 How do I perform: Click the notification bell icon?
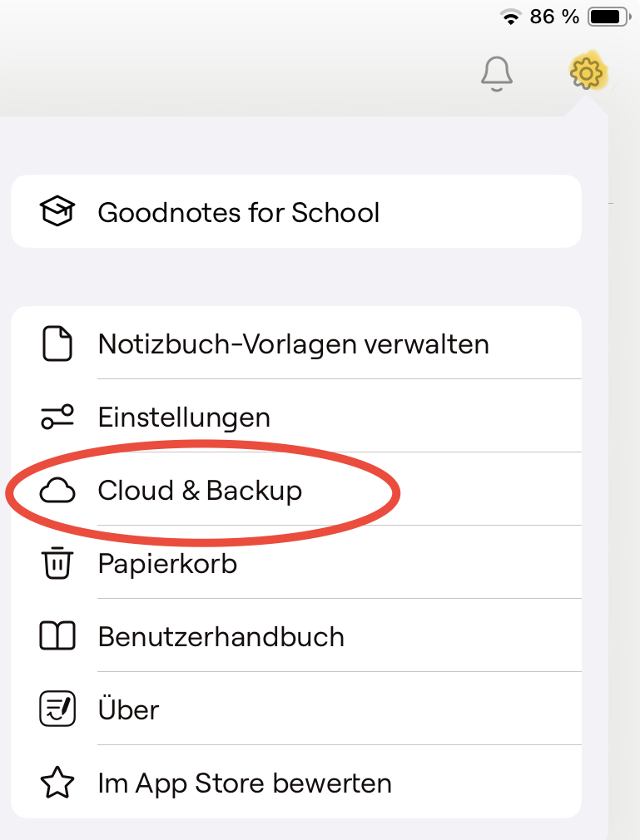[x=497, y=73]
